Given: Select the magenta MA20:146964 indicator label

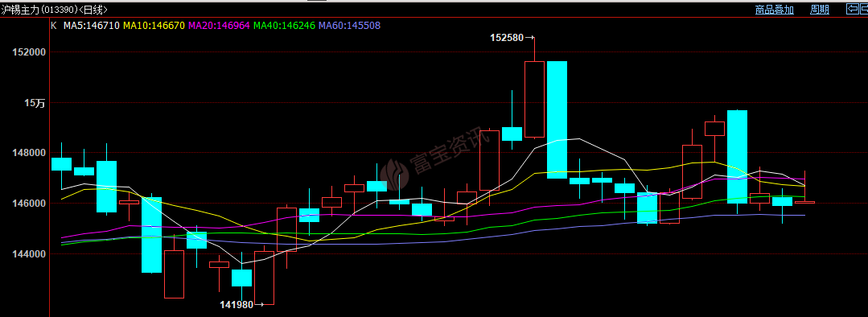Looking at the screenshot, I should pos(220,26).
